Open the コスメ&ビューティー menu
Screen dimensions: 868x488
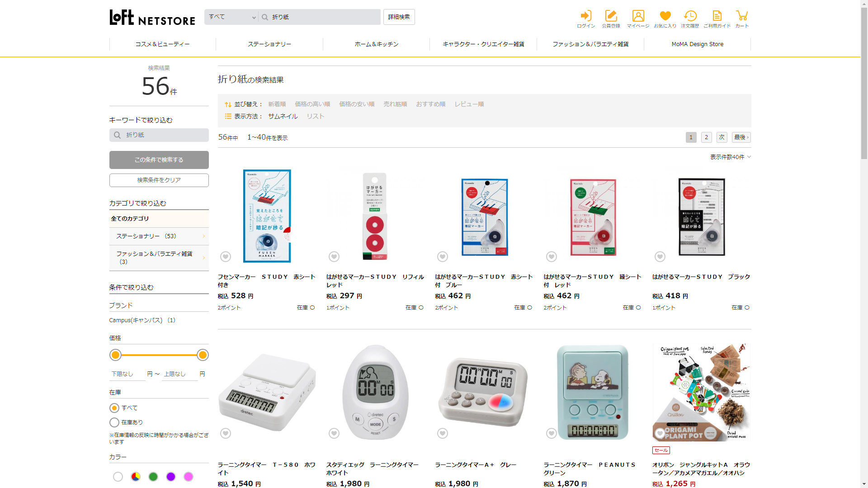click(163, 44)
